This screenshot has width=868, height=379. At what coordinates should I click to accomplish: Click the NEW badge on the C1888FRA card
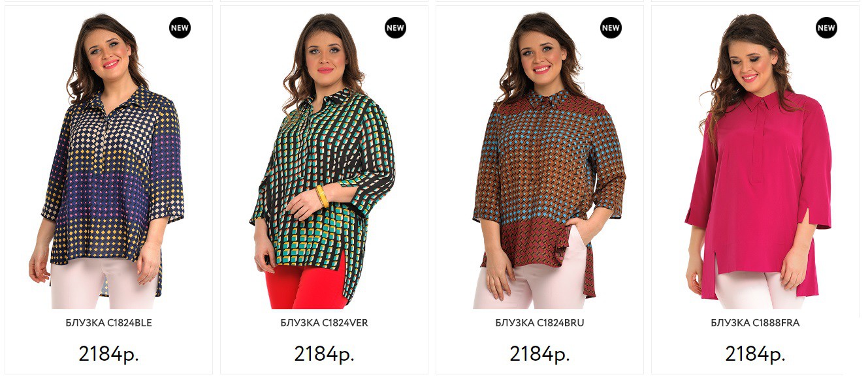[x=826, y=28]
